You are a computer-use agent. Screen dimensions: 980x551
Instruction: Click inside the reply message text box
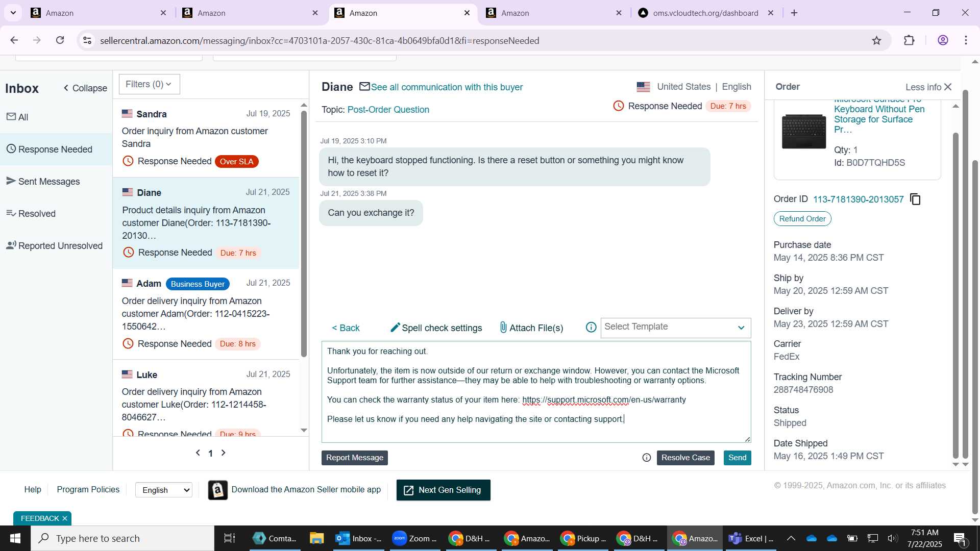coord(536,391)
